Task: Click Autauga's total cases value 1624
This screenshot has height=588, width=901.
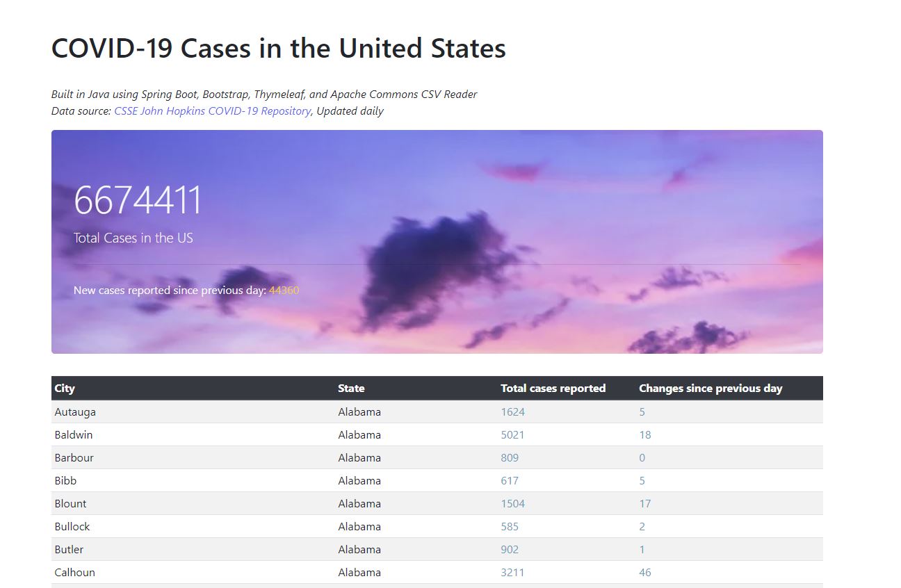Action: [513, 411]
